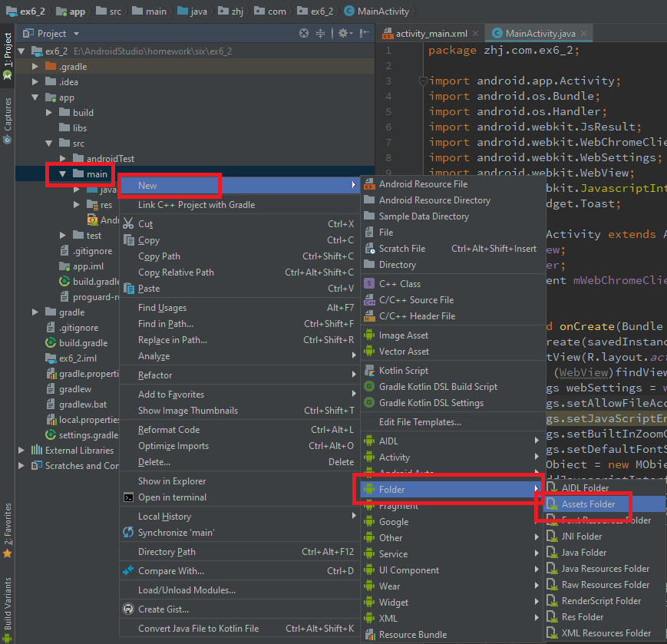Expand the androidTest folder
This screenshot has width=667, height=644.
(x=63, y=159)
